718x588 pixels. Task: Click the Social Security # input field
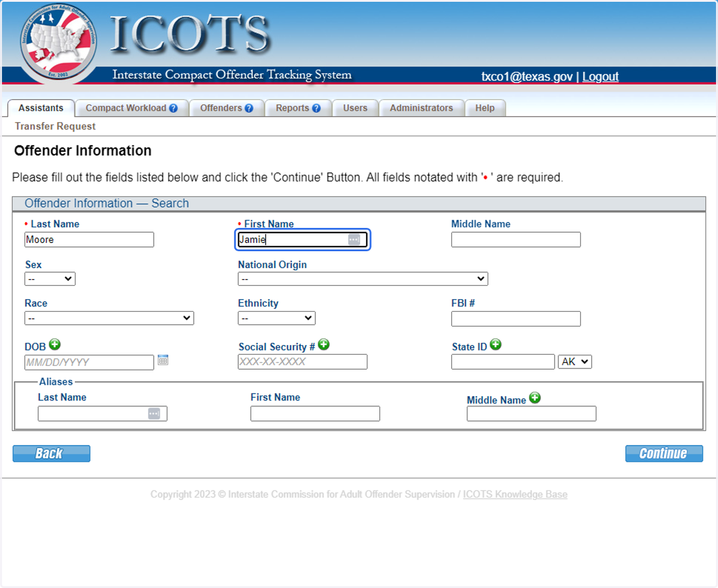pos(303,362)
